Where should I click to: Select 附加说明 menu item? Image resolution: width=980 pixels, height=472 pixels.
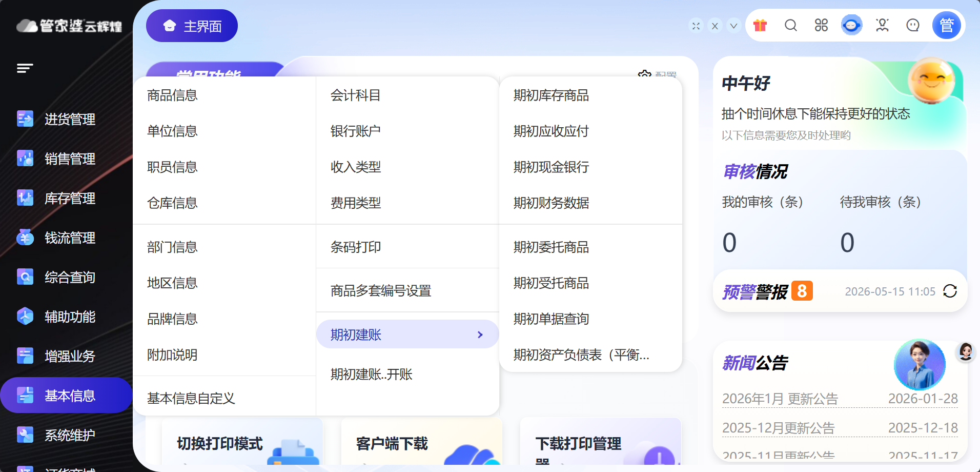[172, 355]
